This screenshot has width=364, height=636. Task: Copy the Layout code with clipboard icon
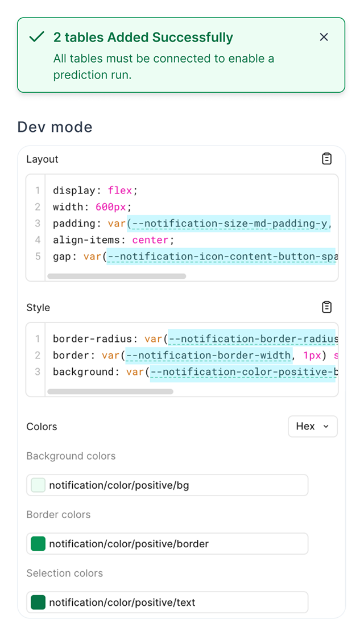click(326, 159)
